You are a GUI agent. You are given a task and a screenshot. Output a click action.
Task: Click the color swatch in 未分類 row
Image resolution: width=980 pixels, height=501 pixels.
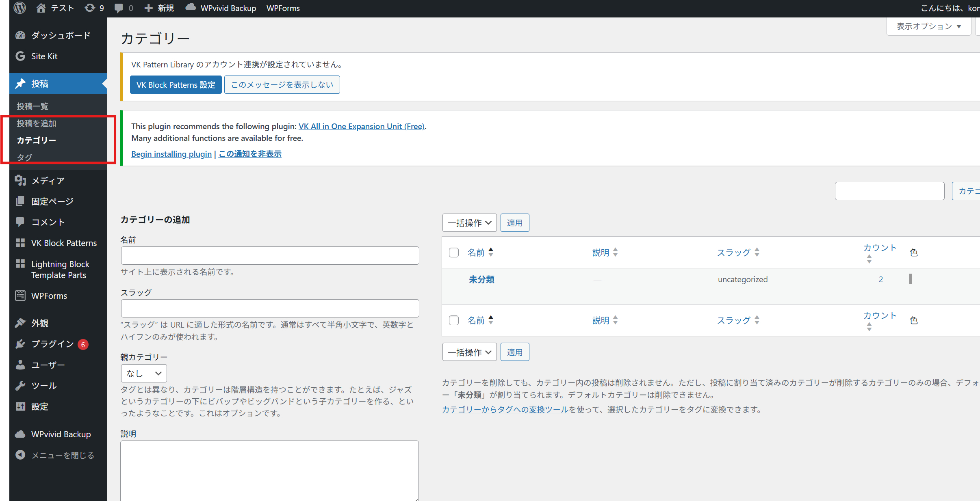[x=910, y=279]
